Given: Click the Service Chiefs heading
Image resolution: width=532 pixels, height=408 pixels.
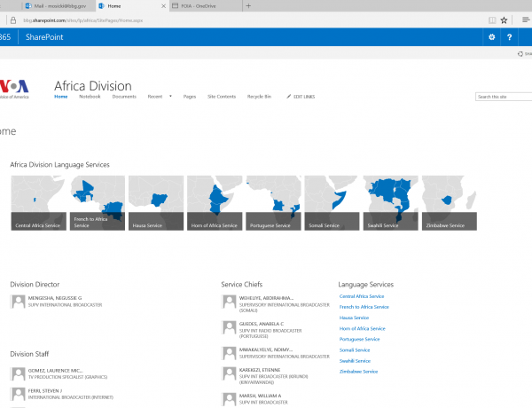Looking at the screenshot, I should (242, 285).
